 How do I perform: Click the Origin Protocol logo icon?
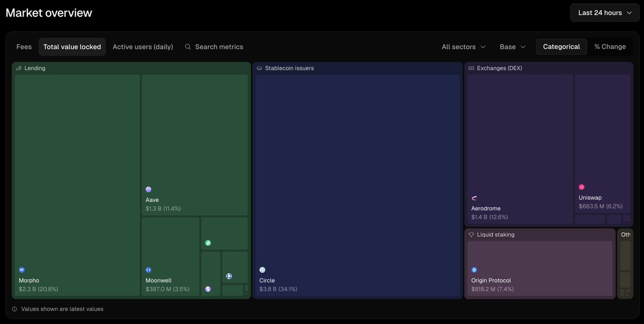pos(474,270)
